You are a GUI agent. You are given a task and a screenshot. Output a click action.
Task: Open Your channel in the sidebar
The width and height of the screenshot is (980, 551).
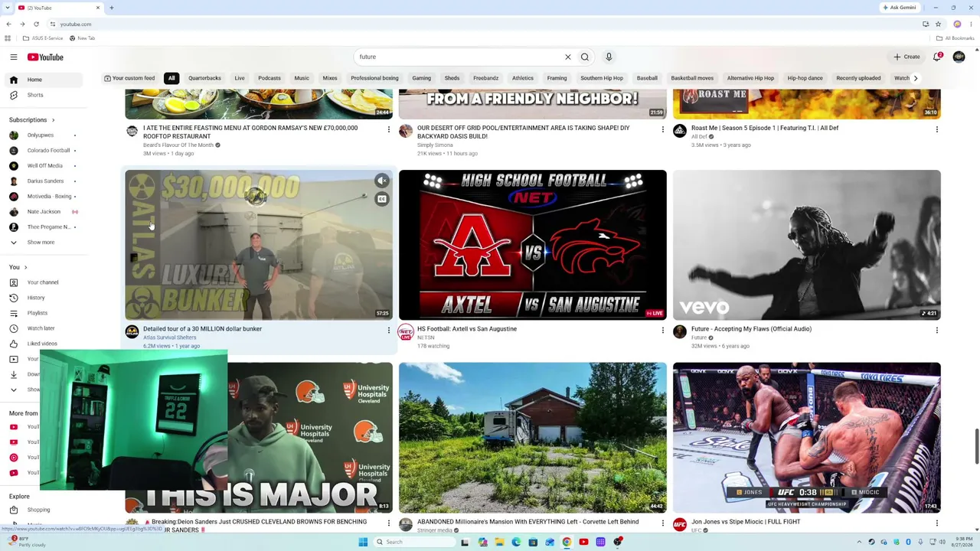(x=42, y=282)
